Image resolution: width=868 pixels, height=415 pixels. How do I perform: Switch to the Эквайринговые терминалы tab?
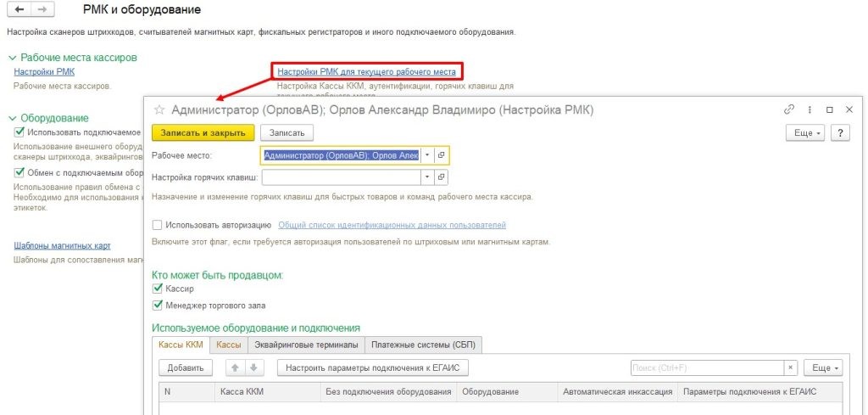pos(305,345)
